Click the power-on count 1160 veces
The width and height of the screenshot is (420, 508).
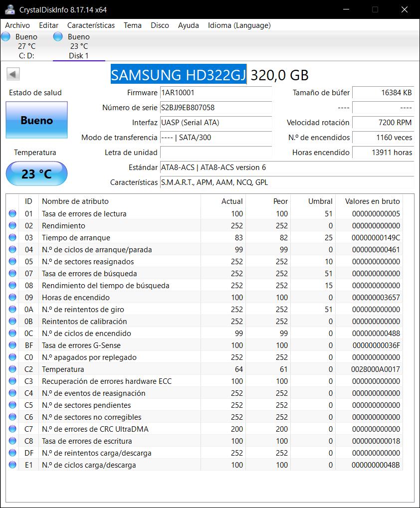point(384,138)
